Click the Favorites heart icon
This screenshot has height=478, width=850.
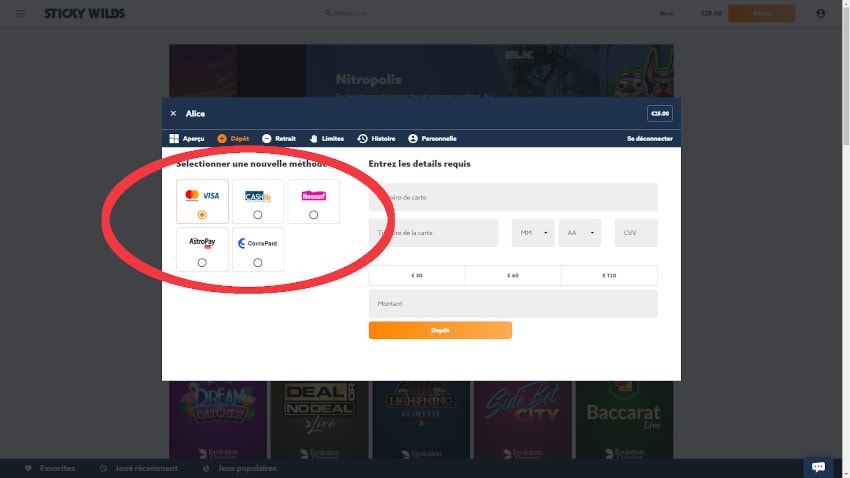point(28,468)
